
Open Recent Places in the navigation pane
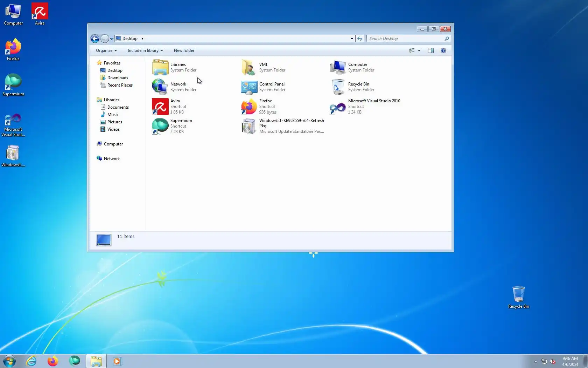[x=120, y=85]
